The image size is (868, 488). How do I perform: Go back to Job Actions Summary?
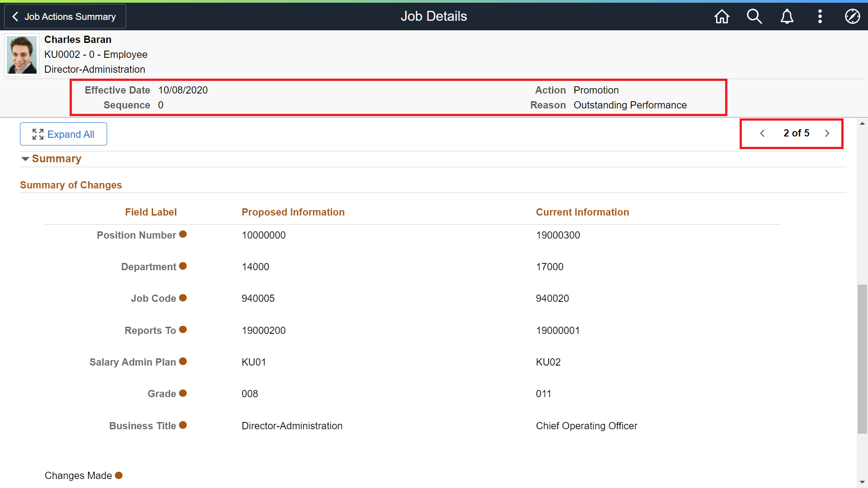point(65,17)
